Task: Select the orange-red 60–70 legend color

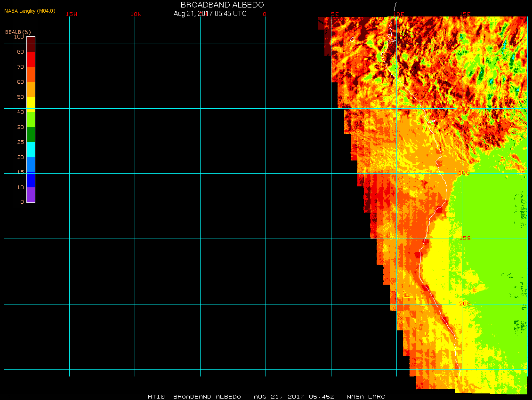Action: tap(31, 74)
